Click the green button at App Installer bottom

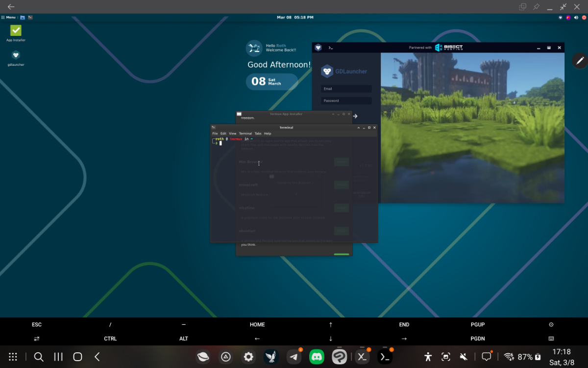(x=342, y=254)
